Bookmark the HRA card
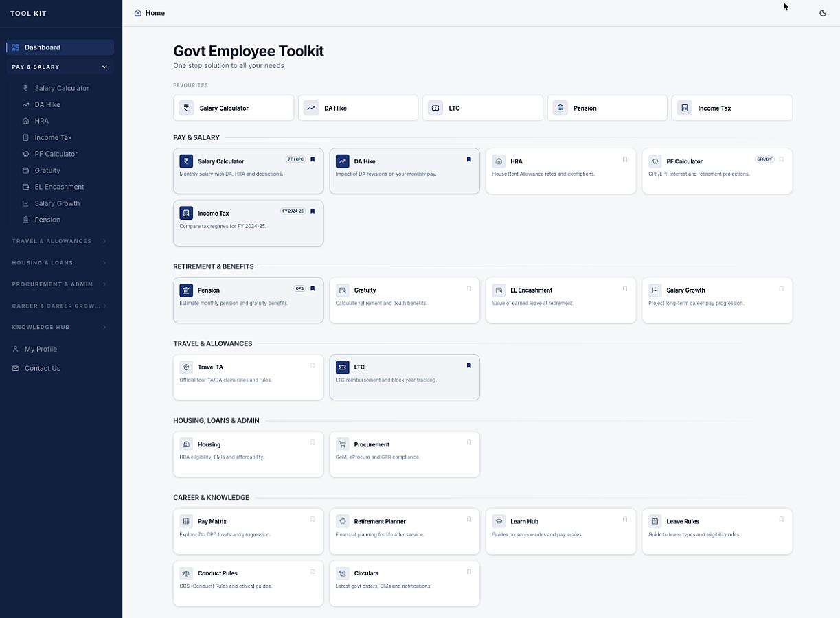840x618 pixels. 625,159
